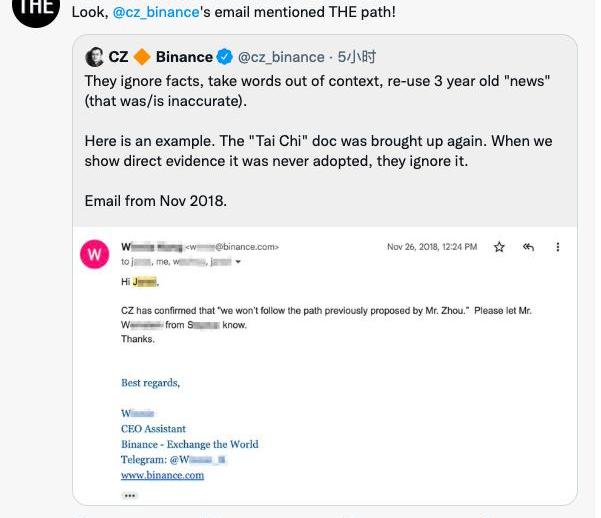601x518 pixels.
Task: Open the email's three-dot more menu
Action: pyautogui.click(x=558, y=247)
